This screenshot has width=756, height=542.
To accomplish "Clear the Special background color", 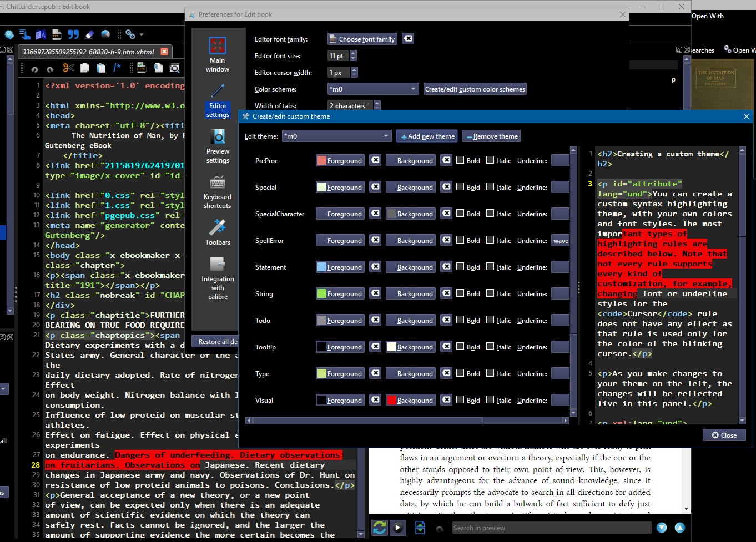I will [x=447, y=186].
